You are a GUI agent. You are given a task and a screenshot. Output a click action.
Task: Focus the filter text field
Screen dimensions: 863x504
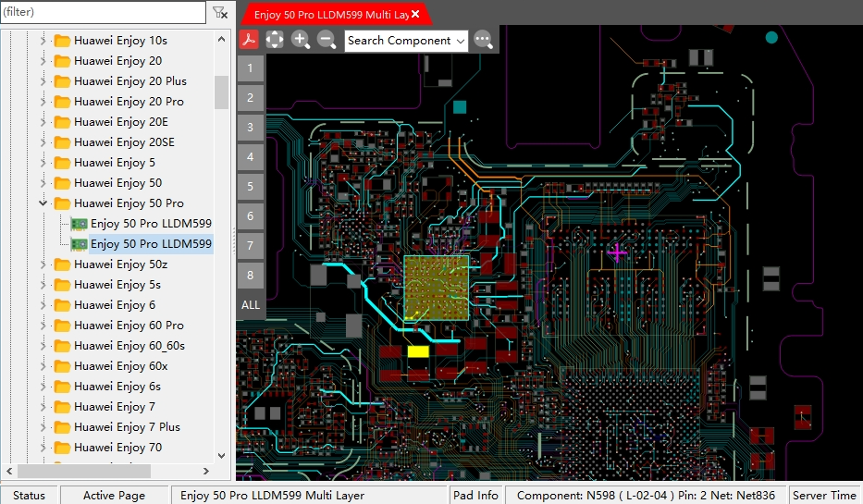point(104,12)
